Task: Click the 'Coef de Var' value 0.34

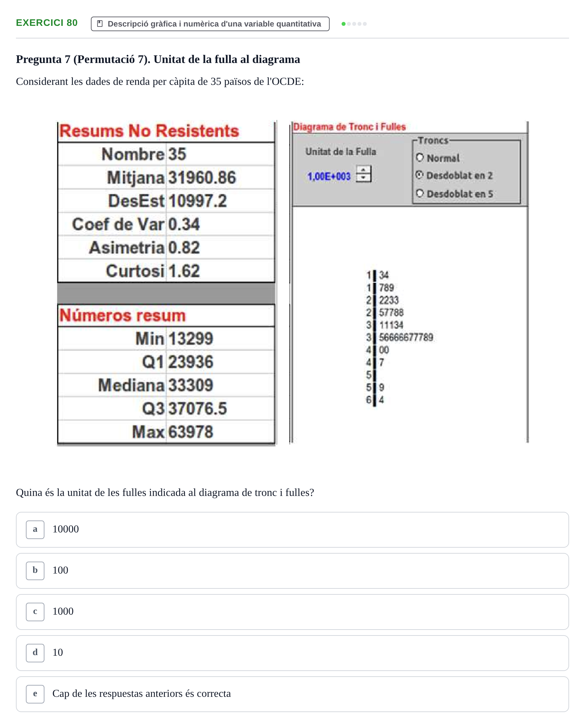Action: pos(184,224)
